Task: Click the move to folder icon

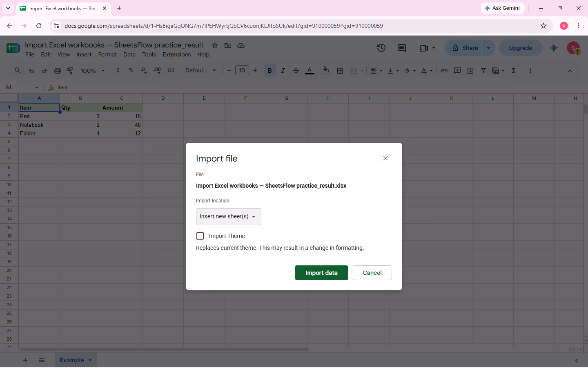Action: (228, 45)
